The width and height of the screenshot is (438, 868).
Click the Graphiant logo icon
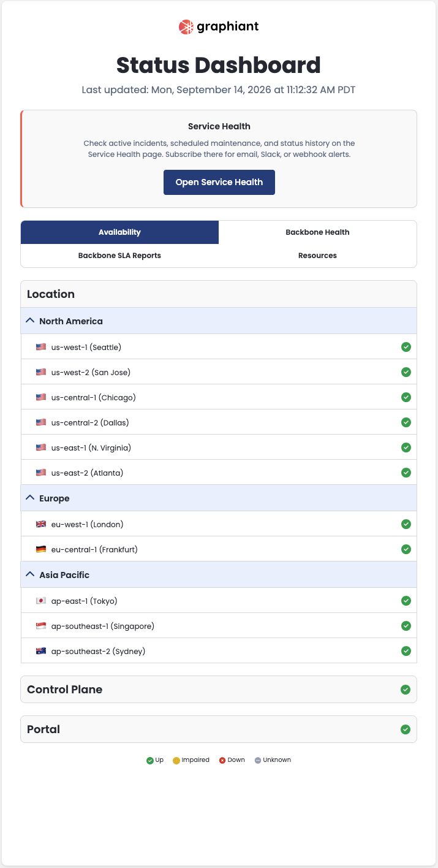click(186, 26)
